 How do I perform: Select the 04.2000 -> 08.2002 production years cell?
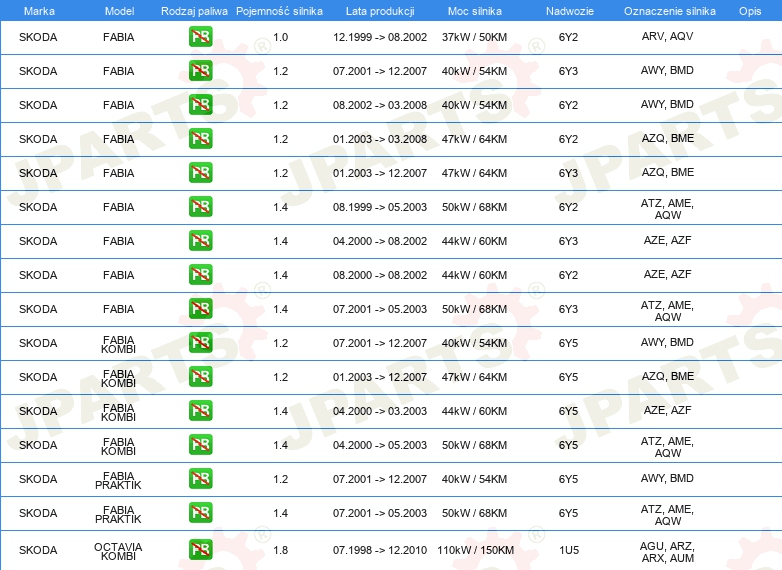[x=380, y=241]
